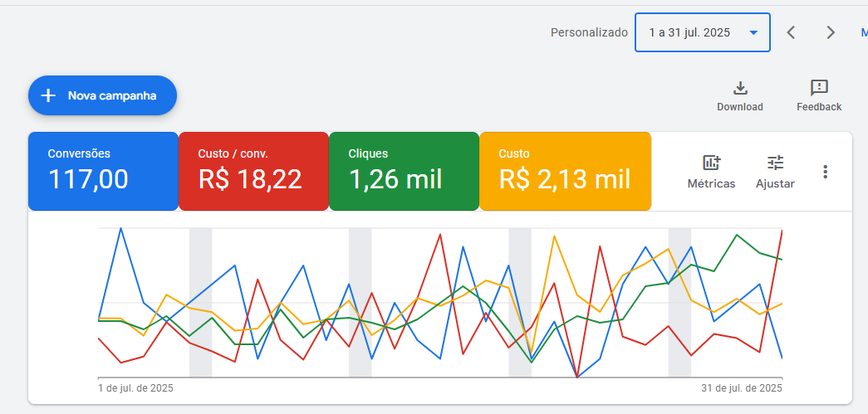Open the Métricas chart icon
The width and height of the screenshot is (868, 414).
point(711,163)
